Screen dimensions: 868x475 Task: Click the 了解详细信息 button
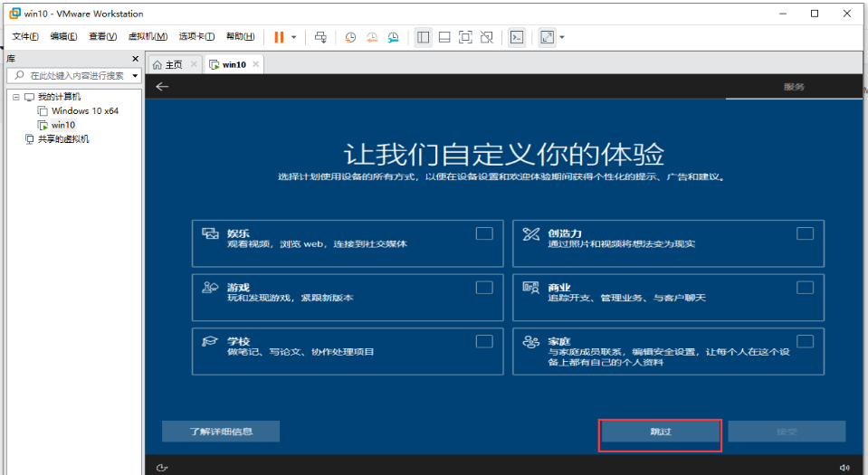[221, 432]
